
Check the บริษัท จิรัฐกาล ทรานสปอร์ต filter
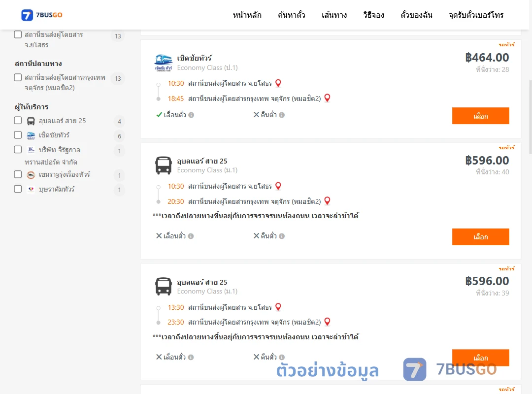click(x=18, y=150)
